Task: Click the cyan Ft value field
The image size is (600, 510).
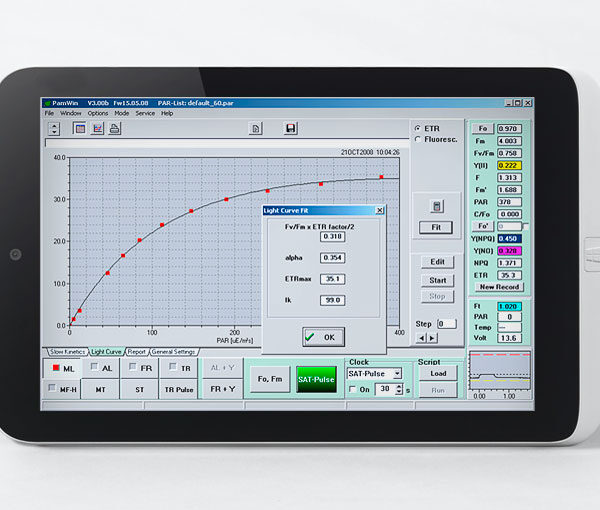Action: click(509, 306)
